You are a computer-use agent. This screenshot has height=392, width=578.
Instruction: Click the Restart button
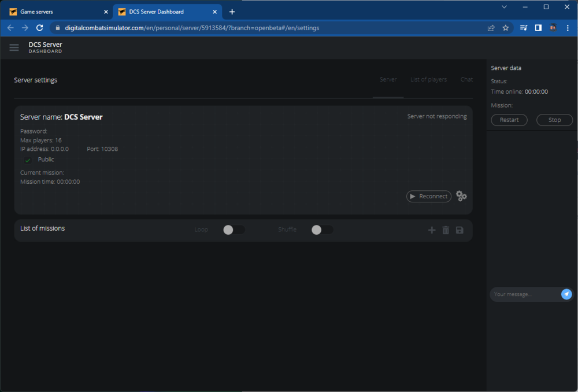tap(509, 120)
